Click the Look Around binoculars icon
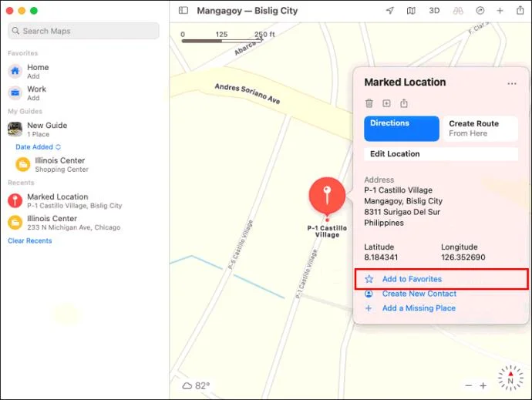 pos(458,11)
